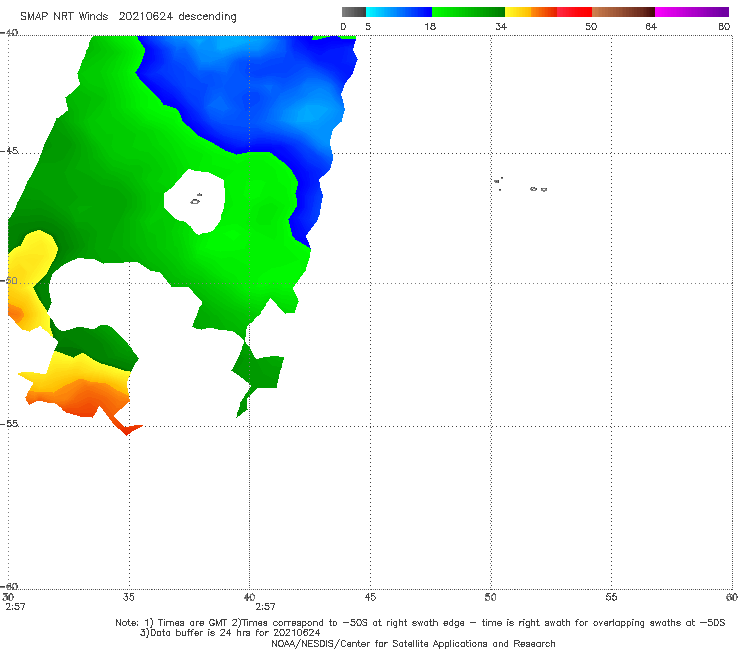Image resolution: width=740 pixels, height=650 pixels.
Task: Click the latitude axis label '-55'
Action: (9, 424)
